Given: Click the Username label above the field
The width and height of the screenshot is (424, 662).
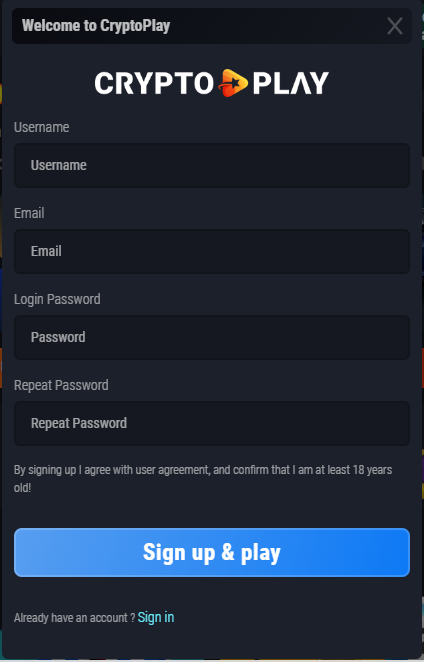Looking at the screenshot, I should tap(41, 127).
